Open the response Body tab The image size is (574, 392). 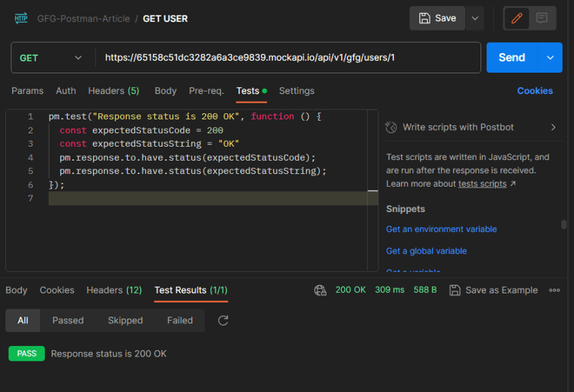tap(17, 290)
